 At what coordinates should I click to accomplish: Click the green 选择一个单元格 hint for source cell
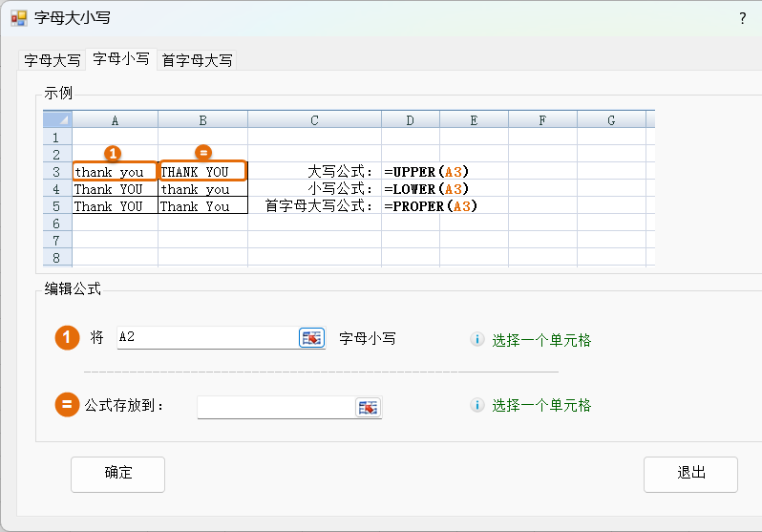point(541,340)
